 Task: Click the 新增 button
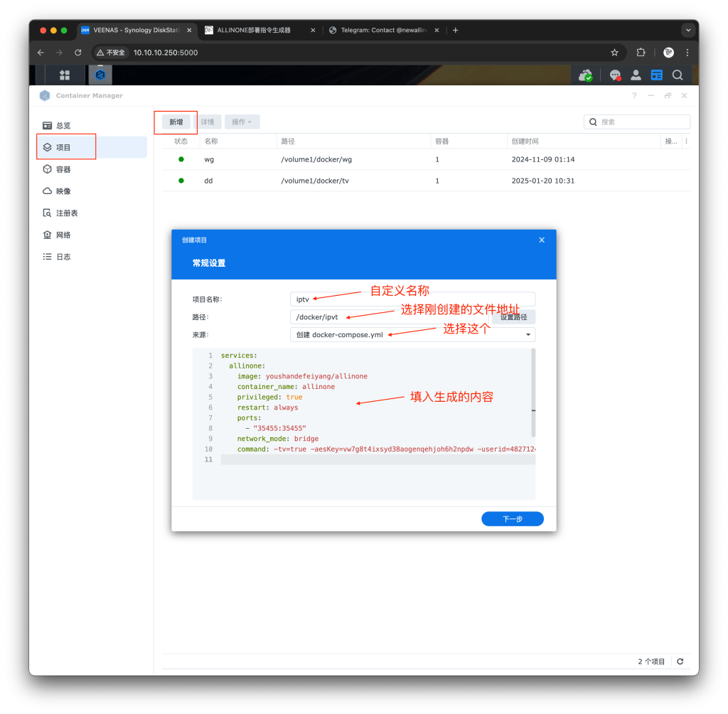[x=176, y=122]
